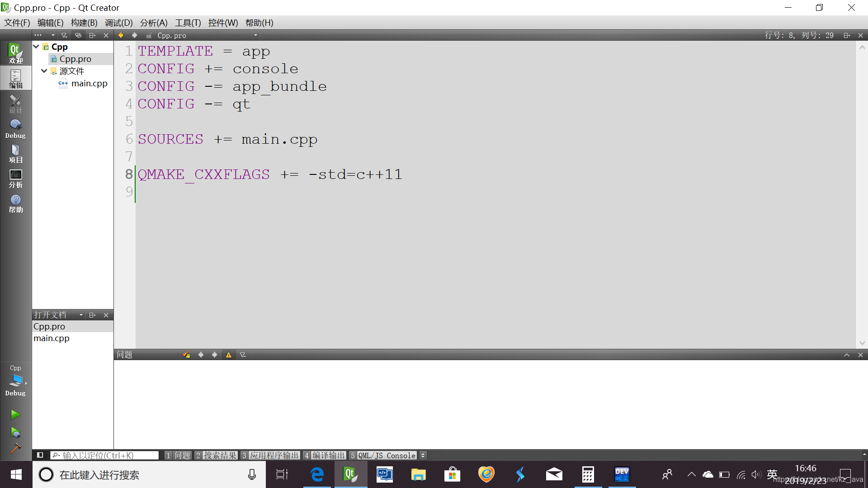Viewport: 868px width, 488px height.
Task: Close the Issues output pane
Action: click(861, 355)
